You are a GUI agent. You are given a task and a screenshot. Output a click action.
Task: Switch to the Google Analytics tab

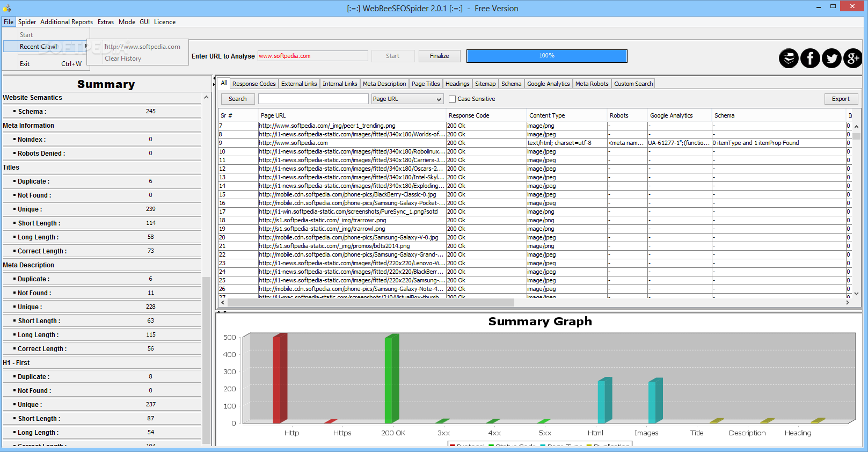click(549, 84)
